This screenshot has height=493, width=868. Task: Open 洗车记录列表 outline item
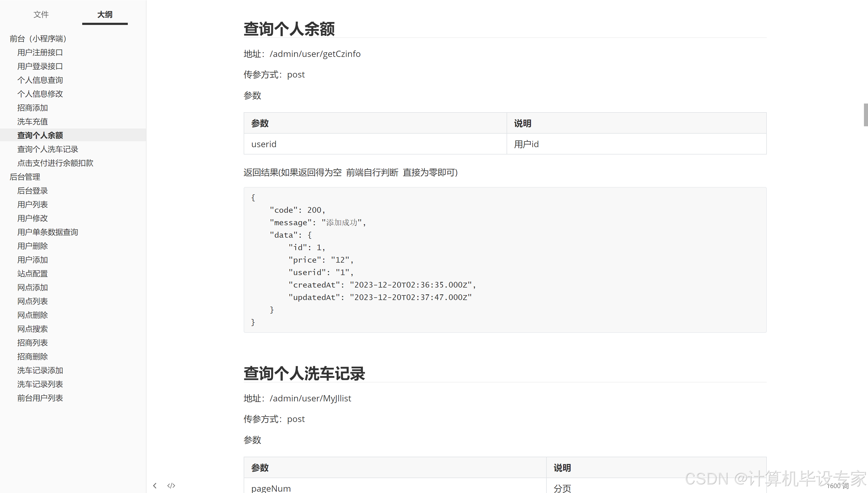(40, 384)
